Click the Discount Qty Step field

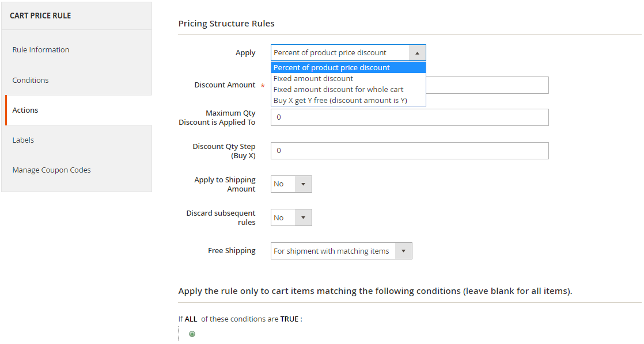click(x=410, y=151)
